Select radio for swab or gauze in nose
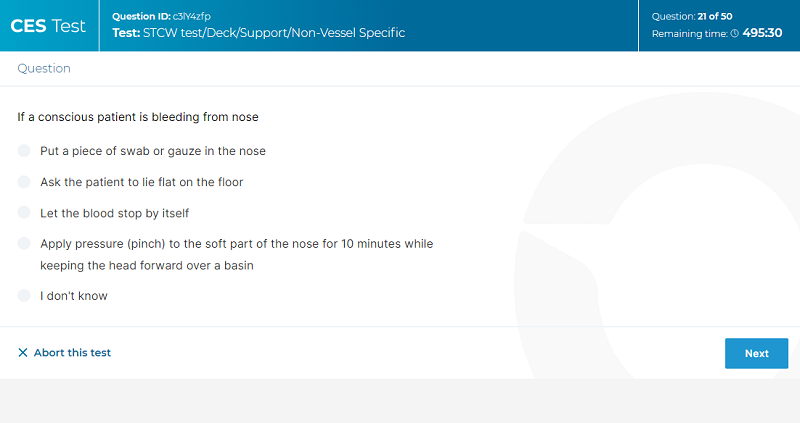The image size is (800, 423). (x=24, y=151)
